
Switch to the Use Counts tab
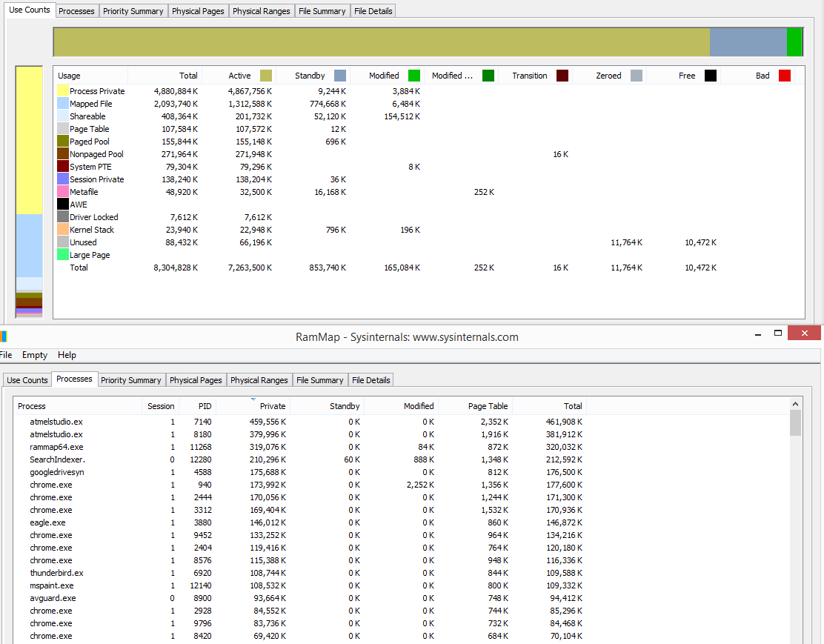[27, 379]
